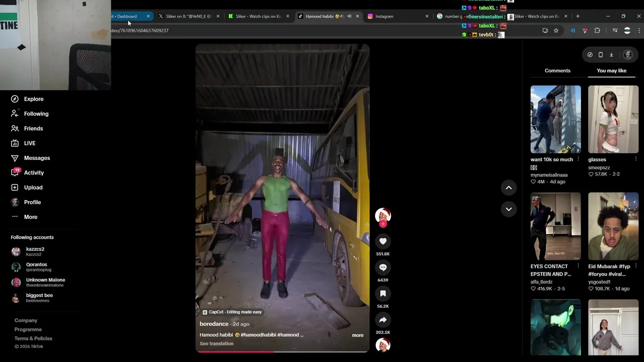The image size is (644, 362).
Task: Click 'See translation' under caption
Action: click(x=216, y=344)
